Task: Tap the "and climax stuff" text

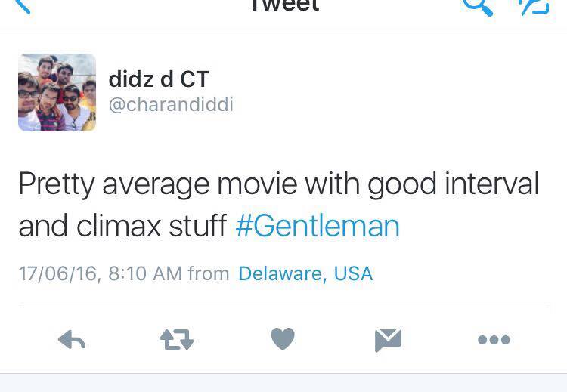Action: [122, 226]
